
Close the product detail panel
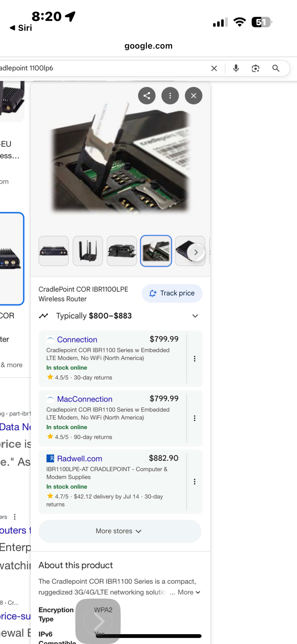click(194, 95)
